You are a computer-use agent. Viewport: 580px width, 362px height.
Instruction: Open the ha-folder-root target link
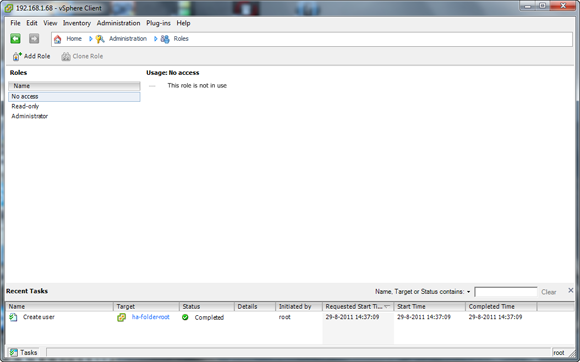pyautogui.click(x=151, y=317)
